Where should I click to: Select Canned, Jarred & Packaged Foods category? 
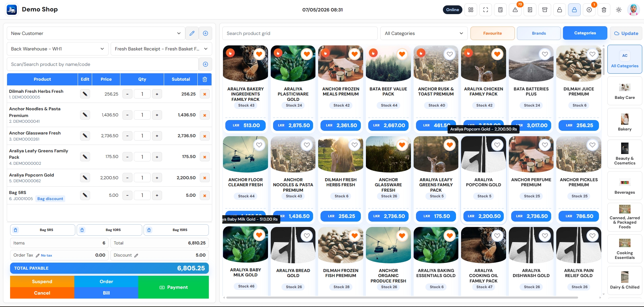(625, 217)
